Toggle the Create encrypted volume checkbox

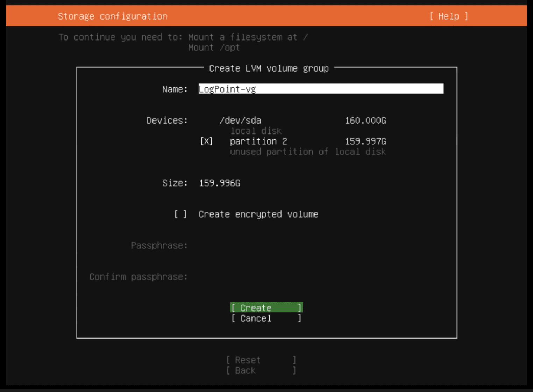click(x=181, y=214)
